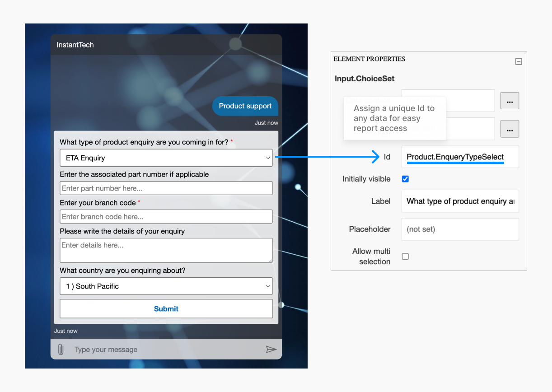
Task: Click the Type your message box
Action: 163,350
